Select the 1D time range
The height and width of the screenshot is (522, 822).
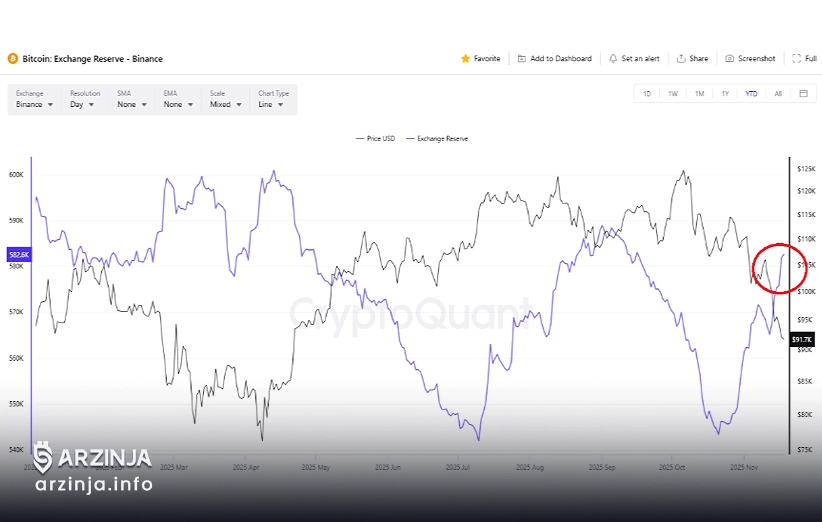tap(647, 94)
